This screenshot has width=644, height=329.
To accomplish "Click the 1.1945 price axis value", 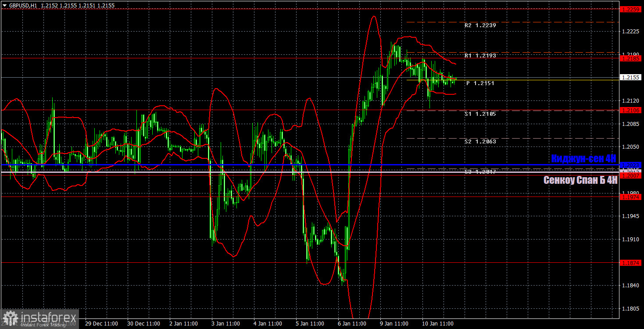I will 630,216.
